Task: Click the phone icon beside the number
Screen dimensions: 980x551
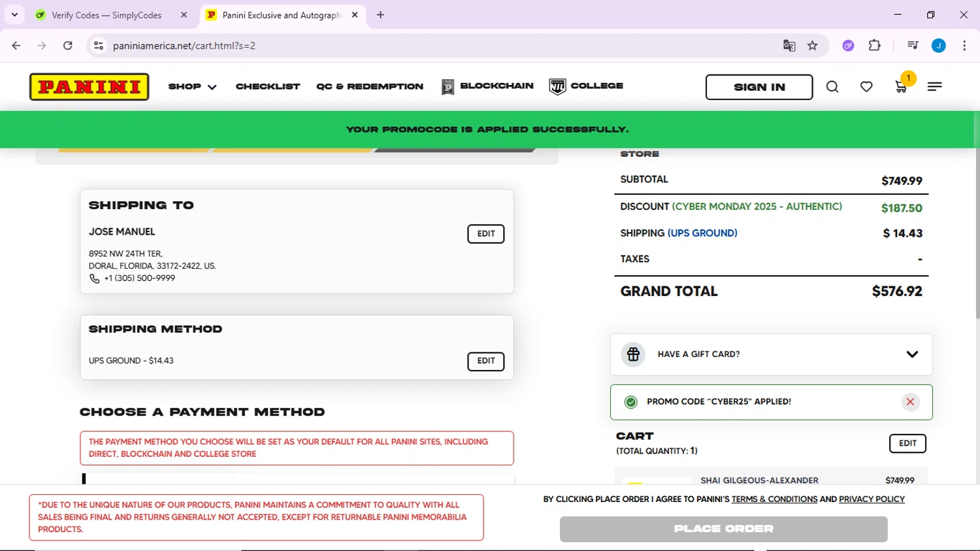Action: pyautogui.click(x=95, y=278)
